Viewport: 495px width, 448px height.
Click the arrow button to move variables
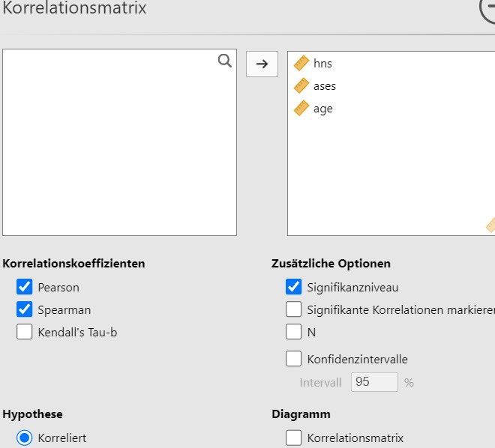pos(262,64)
